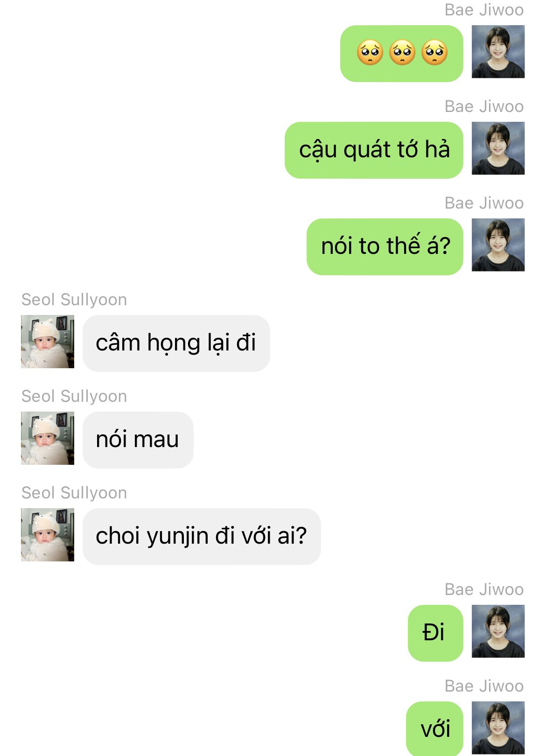
Task: Open Seol Sullyoon's avatar beside 'choi yunjin đi với ai?'
Action: (x=48, y=535)
